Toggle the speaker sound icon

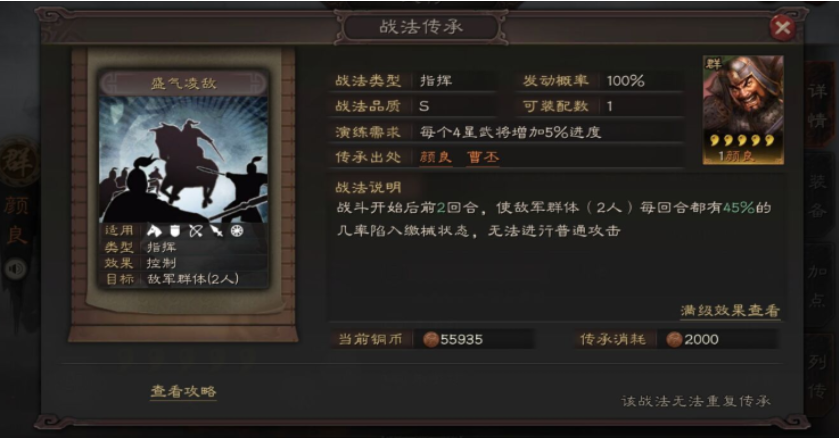pyautogui.click(x=16, y=269)
